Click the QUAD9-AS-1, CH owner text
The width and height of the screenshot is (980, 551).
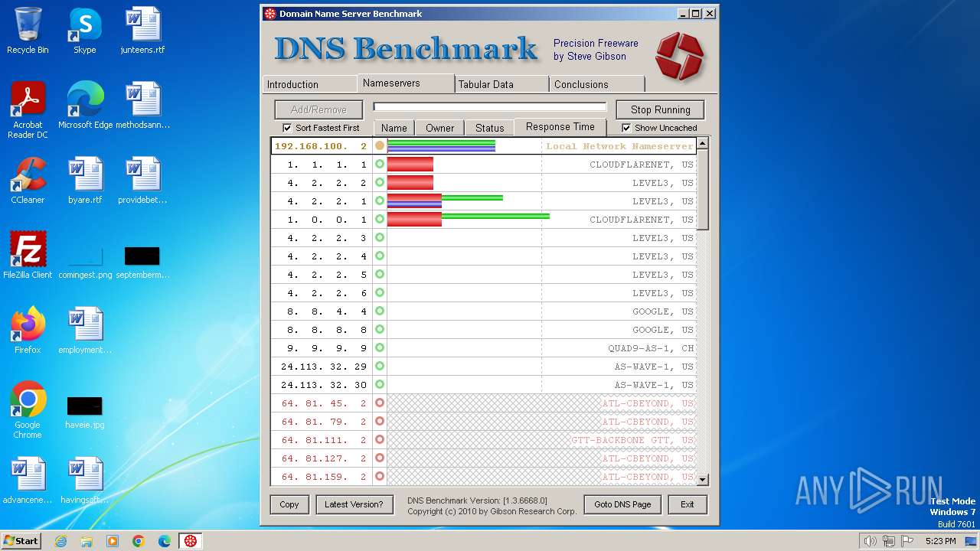[651, 348]
